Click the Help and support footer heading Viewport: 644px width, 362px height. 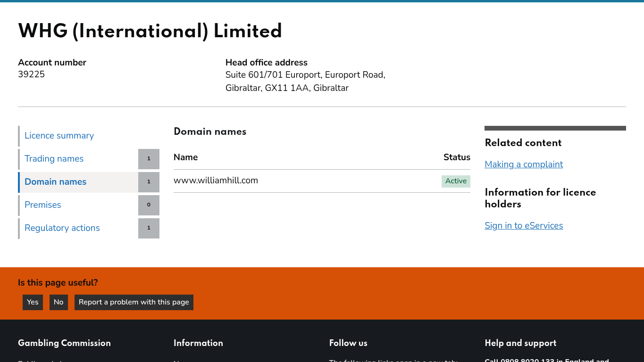click(x=520, y=343)
